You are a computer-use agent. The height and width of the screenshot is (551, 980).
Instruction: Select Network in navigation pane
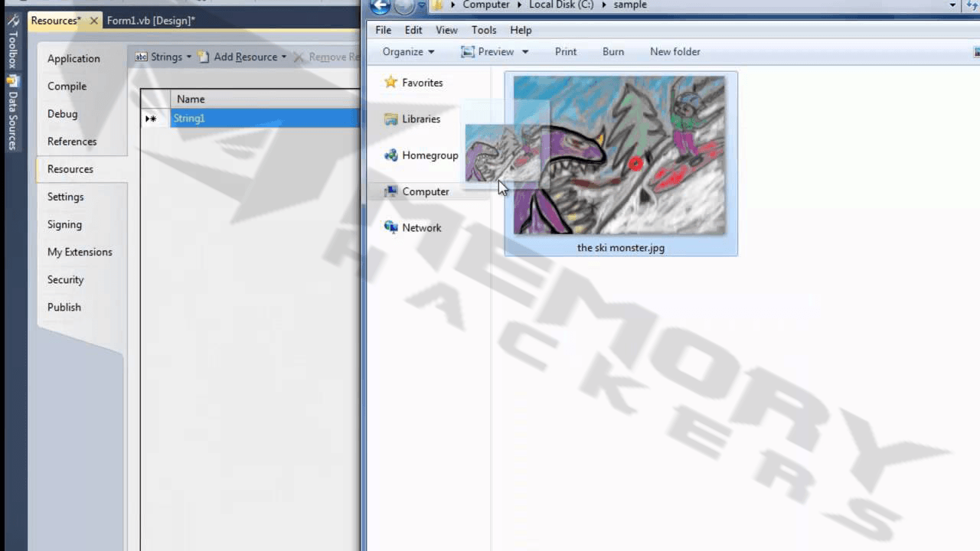point(422,228)
